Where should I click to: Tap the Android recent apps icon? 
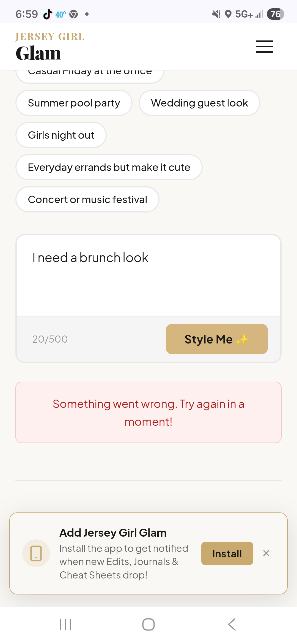point(65,624)
